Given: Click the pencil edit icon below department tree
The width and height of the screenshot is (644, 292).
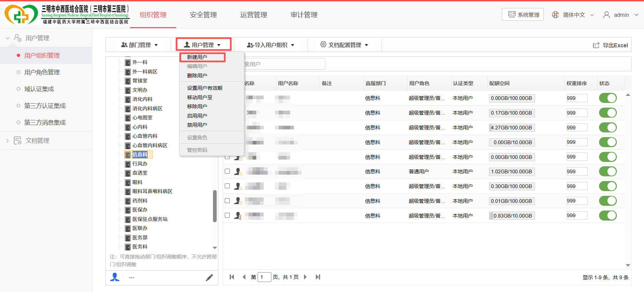Looking at the screenshot, I should pyautogui.click(x=209, y=278).
